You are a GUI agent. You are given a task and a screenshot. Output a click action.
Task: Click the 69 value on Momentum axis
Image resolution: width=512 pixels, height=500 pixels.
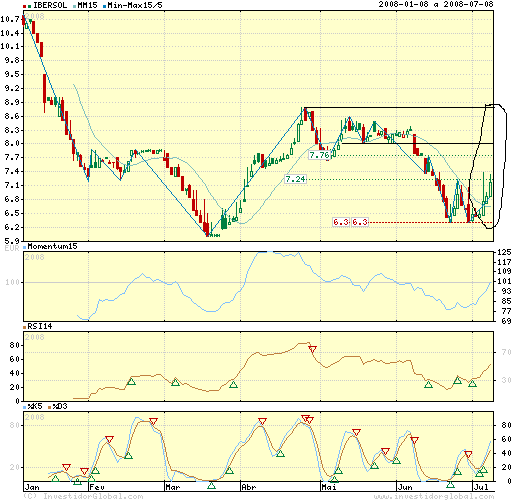(x=506, y=321)
